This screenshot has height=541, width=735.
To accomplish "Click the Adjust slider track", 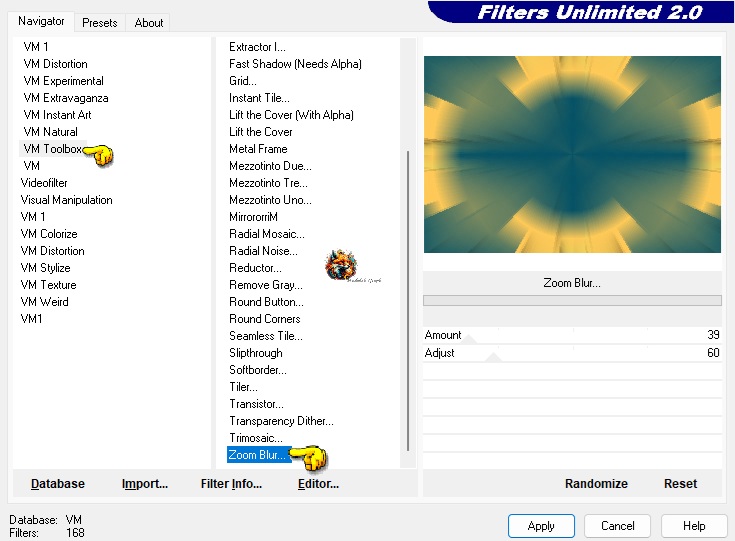I will tap(572, 353).
